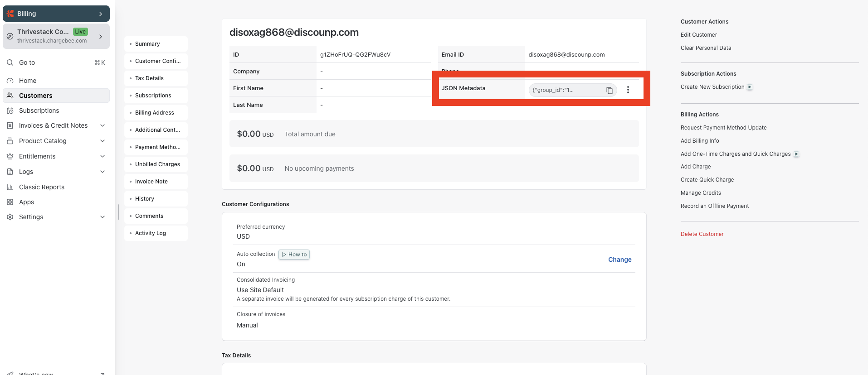The height and width of the screenshot is (375, 868).
Task: Jump to Summary section
Action: 156,44
